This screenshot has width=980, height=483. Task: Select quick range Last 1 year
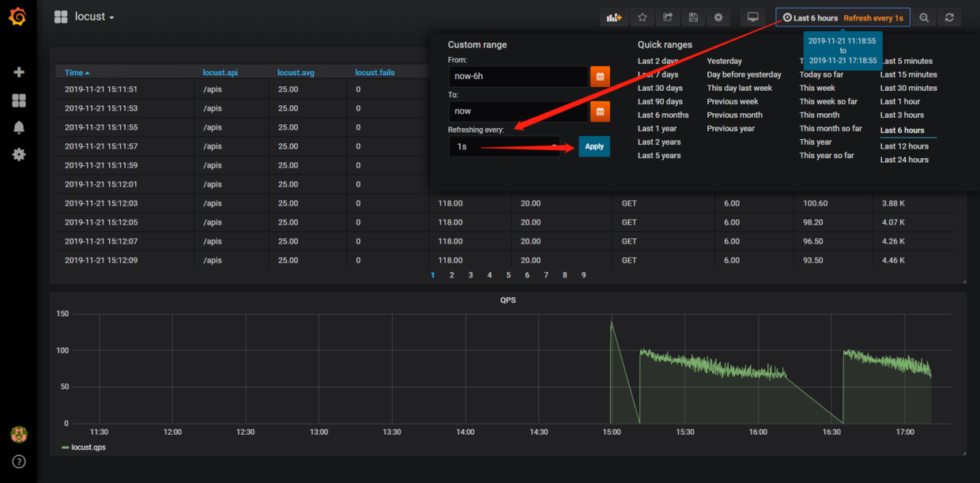pyautogui.click(x=658, y=128)
